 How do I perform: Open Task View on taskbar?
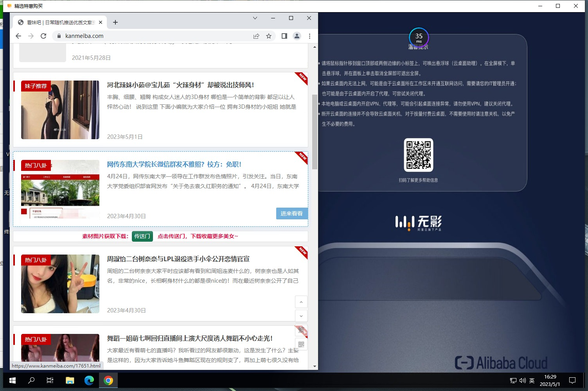tap(50, 380)
